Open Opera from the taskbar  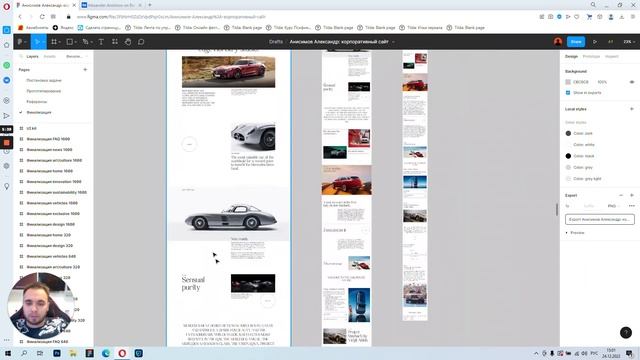[122, 353]
